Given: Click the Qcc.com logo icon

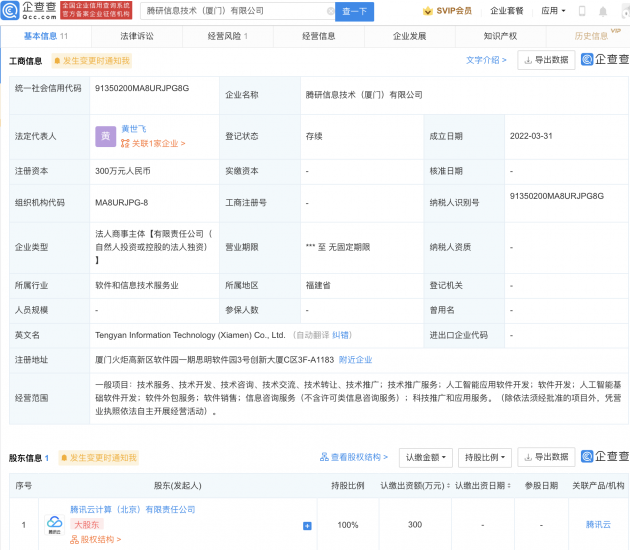Looking at the screenshot, I should 10,10.
